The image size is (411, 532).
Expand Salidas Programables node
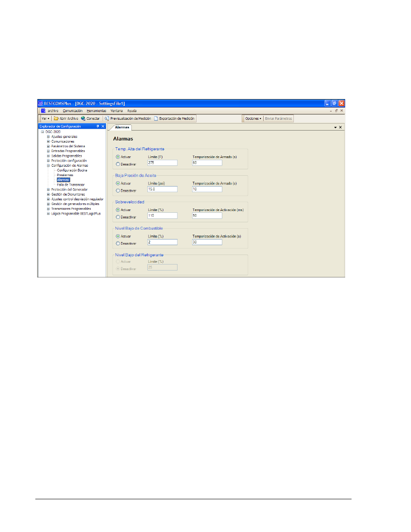click(48, 156)
